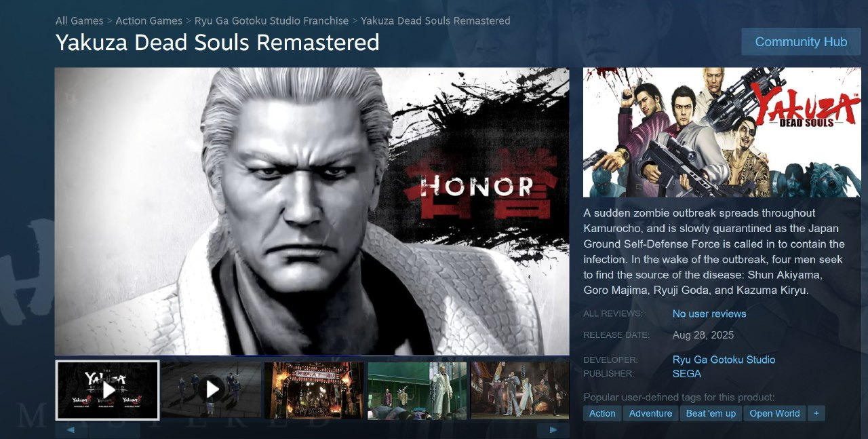Click the Yakuza Dead Souls Remastered breadcrumb

[x=436, y=21]
